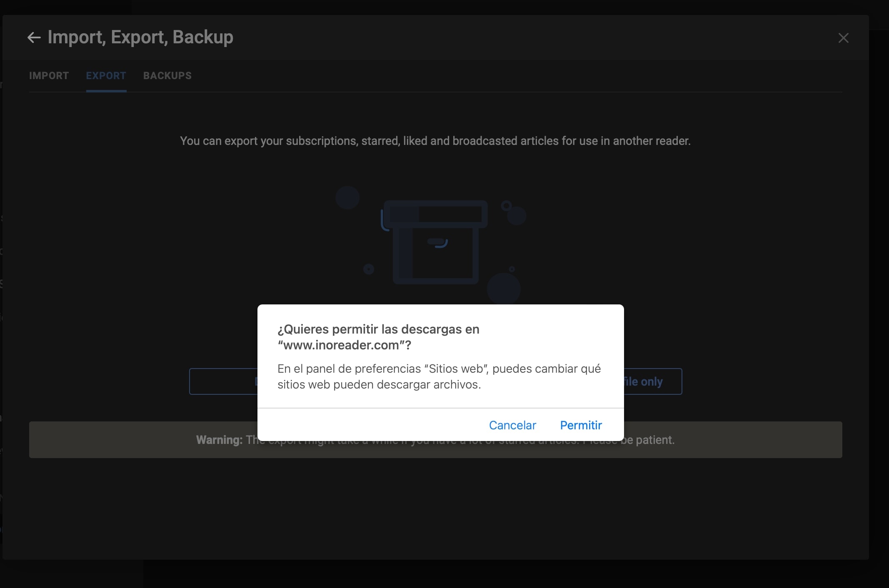Click Permitir to allow downloads
This screenshot has height=588, width=889.
(x=581, y=425)
